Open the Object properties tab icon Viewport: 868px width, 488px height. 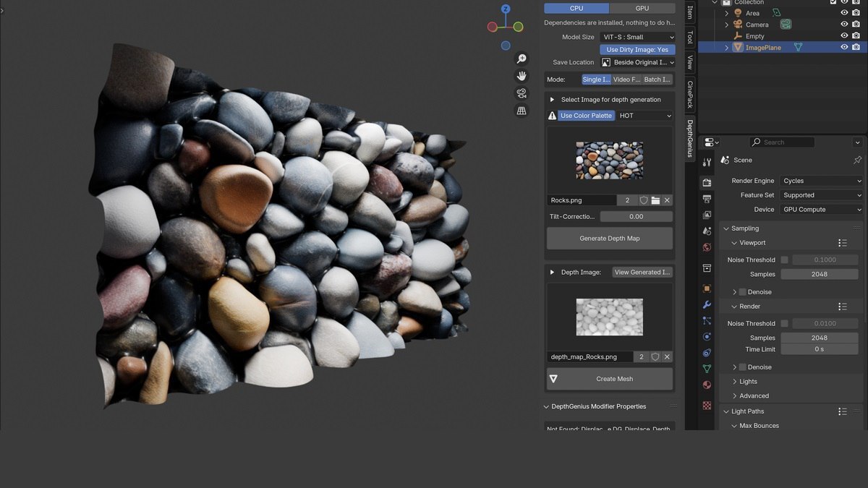(x=707, y=288)
